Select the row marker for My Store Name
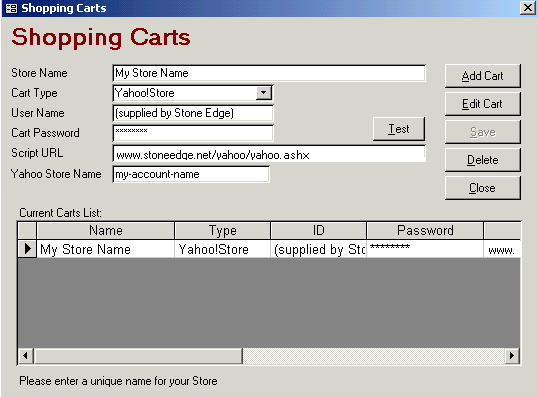The height and width of the screenshot is (397, 538). click(27, 248)
